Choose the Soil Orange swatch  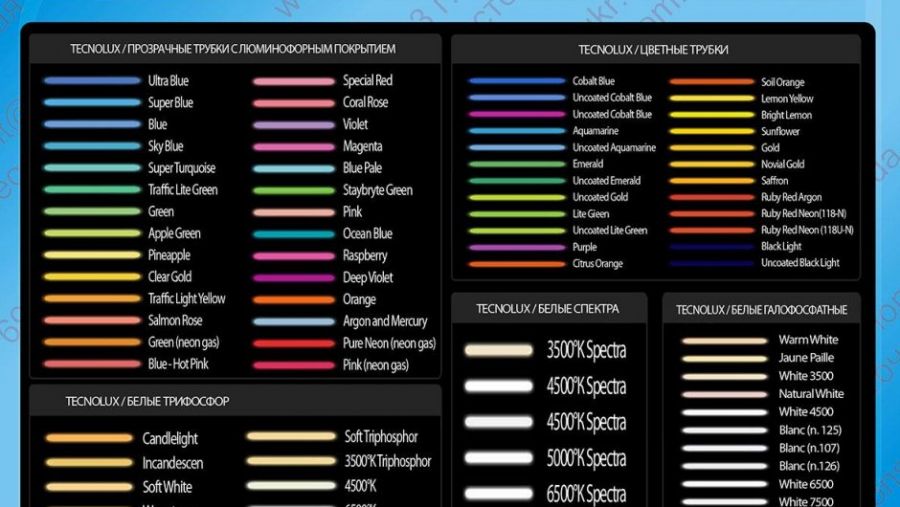[x=712, y=82]
